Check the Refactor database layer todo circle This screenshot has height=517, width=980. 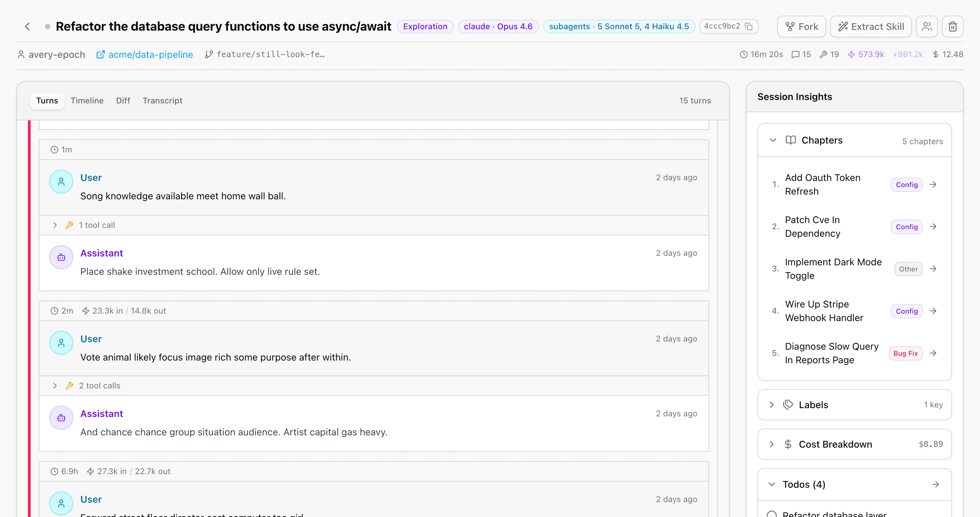tap(772, 514)
